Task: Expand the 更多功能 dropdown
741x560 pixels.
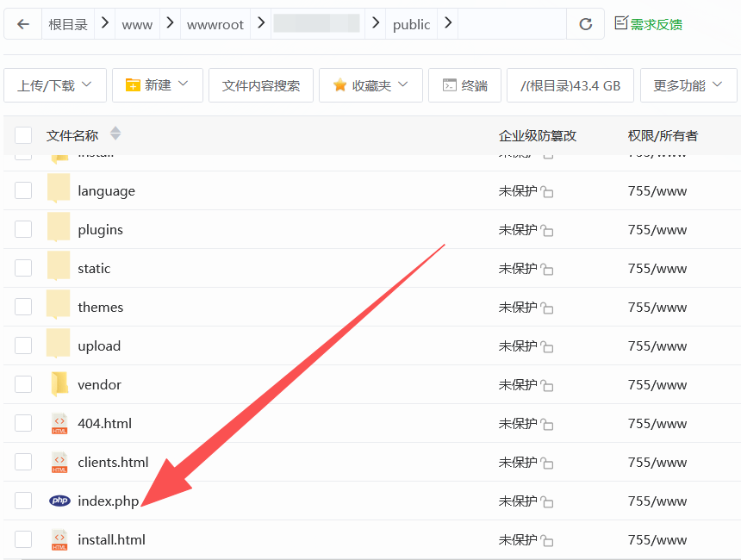Action: pos(688,85)
